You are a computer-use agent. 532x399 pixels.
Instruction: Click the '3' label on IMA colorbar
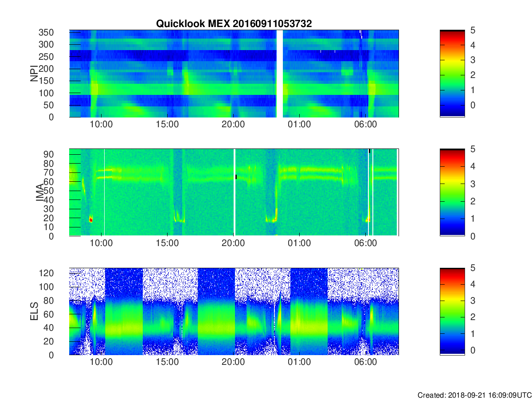click(473, 184)
